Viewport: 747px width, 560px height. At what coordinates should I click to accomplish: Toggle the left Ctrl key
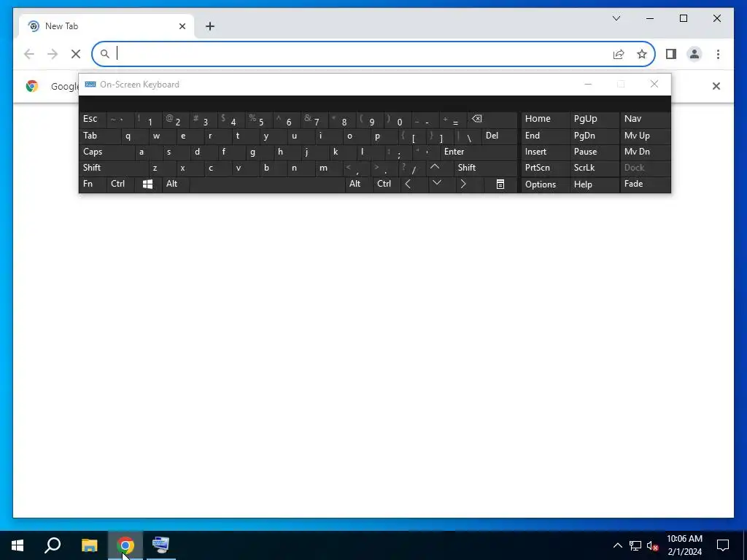[120, 184]
